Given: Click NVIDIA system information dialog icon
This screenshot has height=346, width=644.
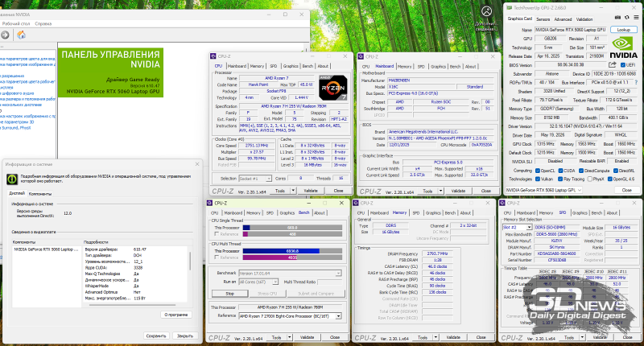Looking at the screenshot, I should tap(12, 179).
